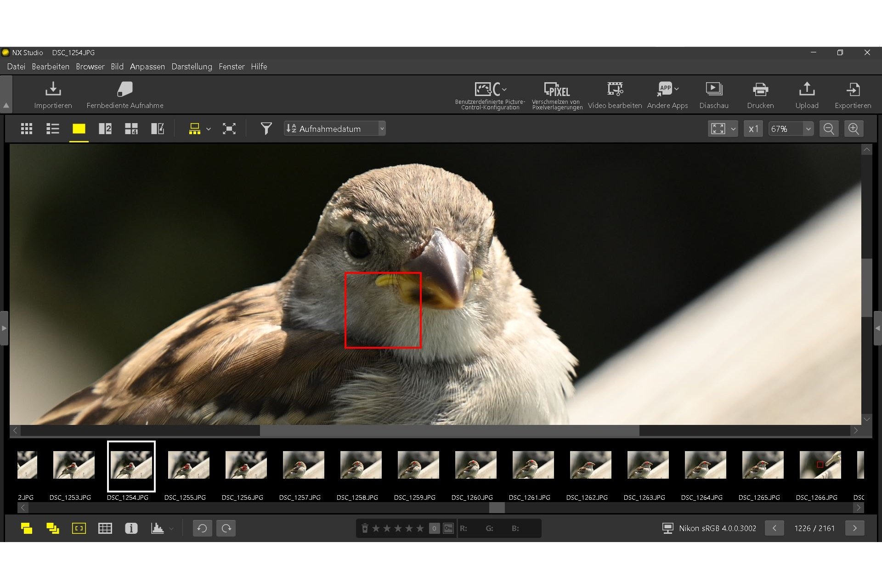Select before-and-after comparison view
Screen dimensions: 882x588
(158, 129)
